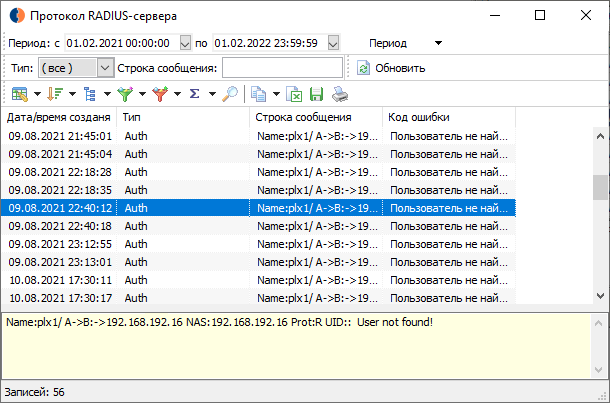The height and width of the screenshot is (403, 610).
Task: Click the table scrollbar up arrow
Action: (x=600, y=136)
